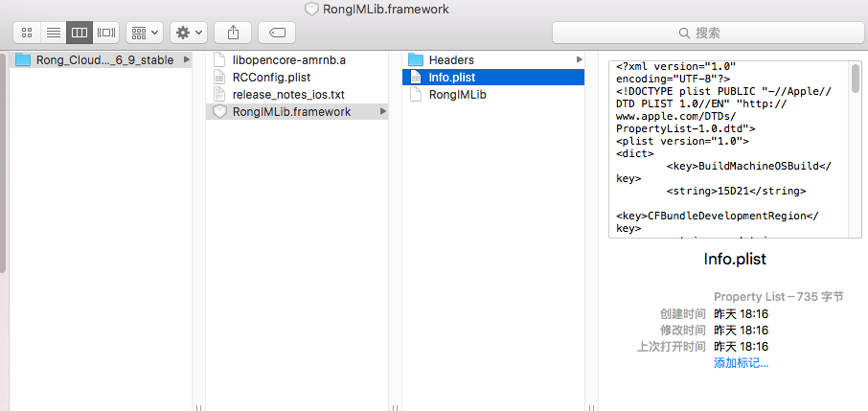Click the third column's resize handle
868x411 pixels.
[x=591, y=407]
